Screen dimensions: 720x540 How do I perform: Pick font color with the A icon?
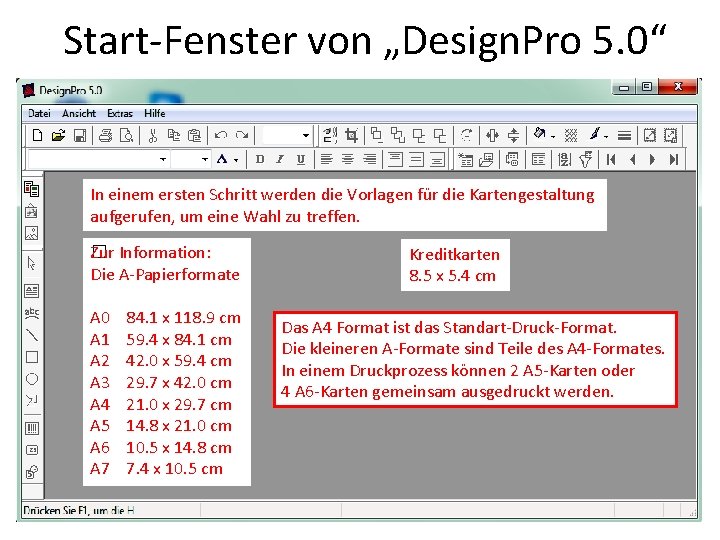[223, 159]
